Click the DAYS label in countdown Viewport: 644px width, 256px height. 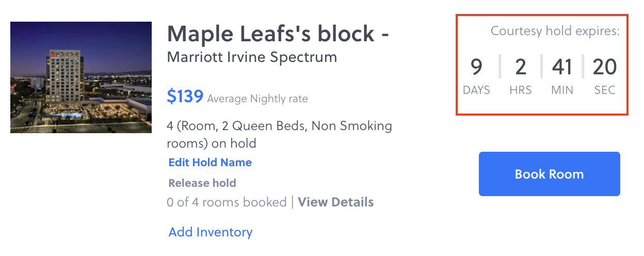(476, 90)
